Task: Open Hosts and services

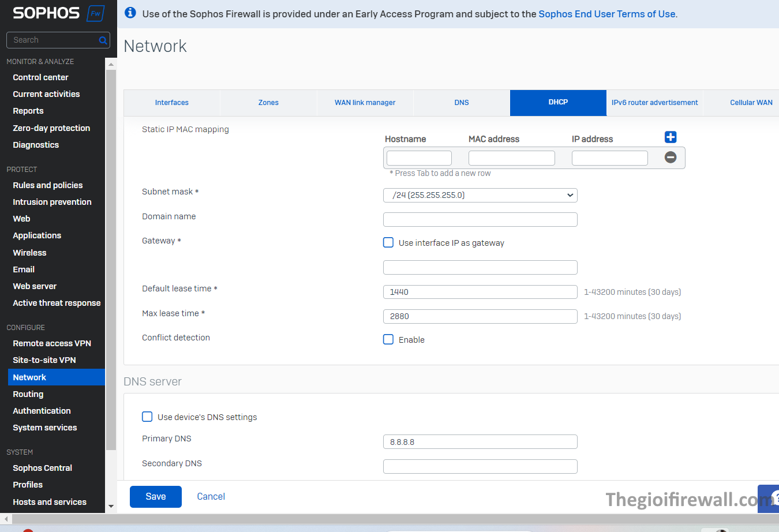Action: point(50,502)
